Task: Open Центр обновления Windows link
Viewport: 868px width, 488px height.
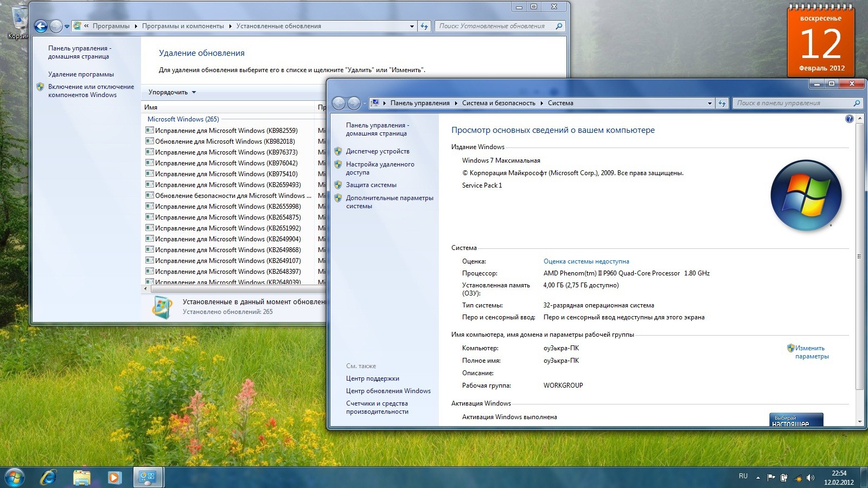Action: [388, 391]
